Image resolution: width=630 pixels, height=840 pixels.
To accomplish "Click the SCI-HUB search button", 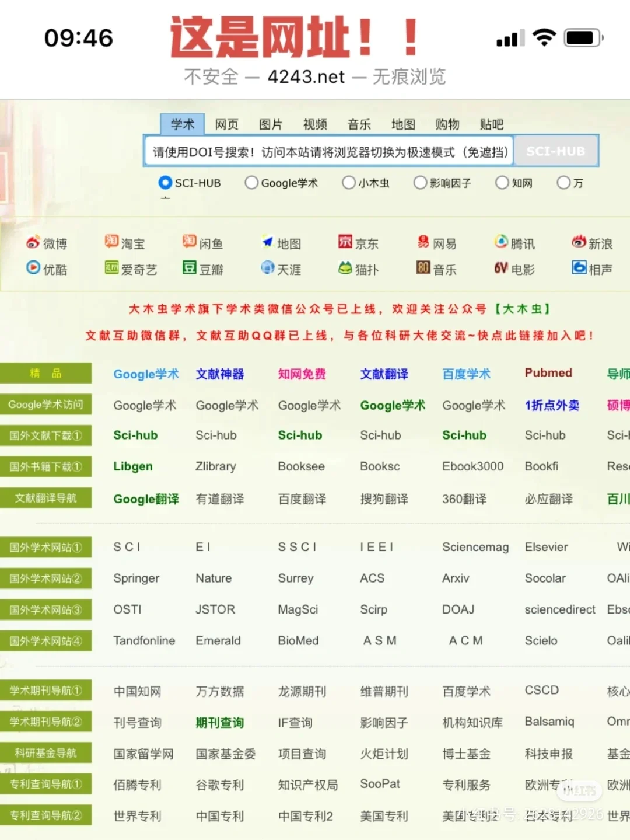I will coord(556,151).
